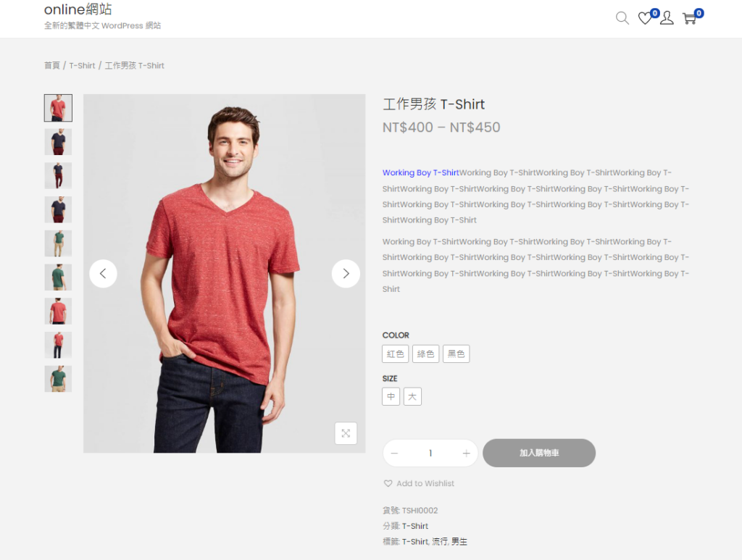This screenshot has height=560, width=742.
Task: Select the 紅色 color option
Action: pos(396,354)
